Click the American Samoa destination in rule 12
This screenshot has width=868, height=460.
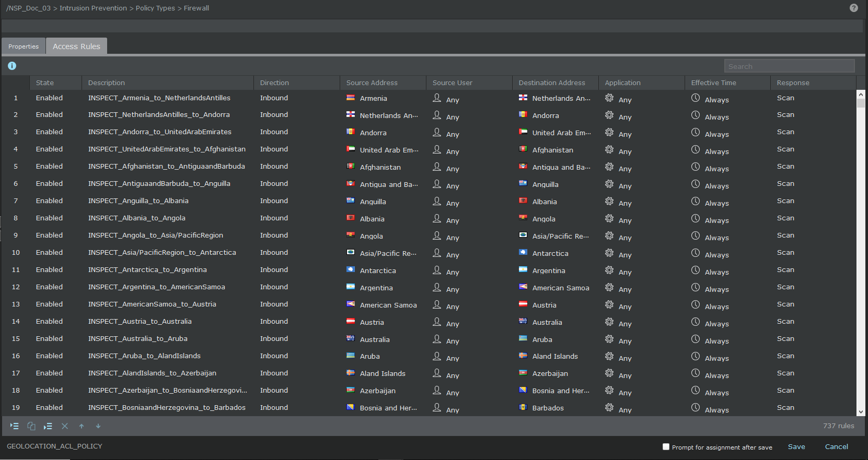[x=561, y=288]
